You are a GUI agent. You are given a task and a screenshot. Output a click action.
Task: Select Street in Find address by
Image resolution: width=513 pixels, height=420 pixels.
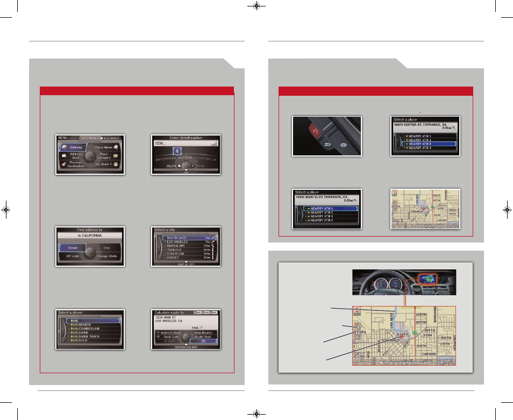[73, 248]
